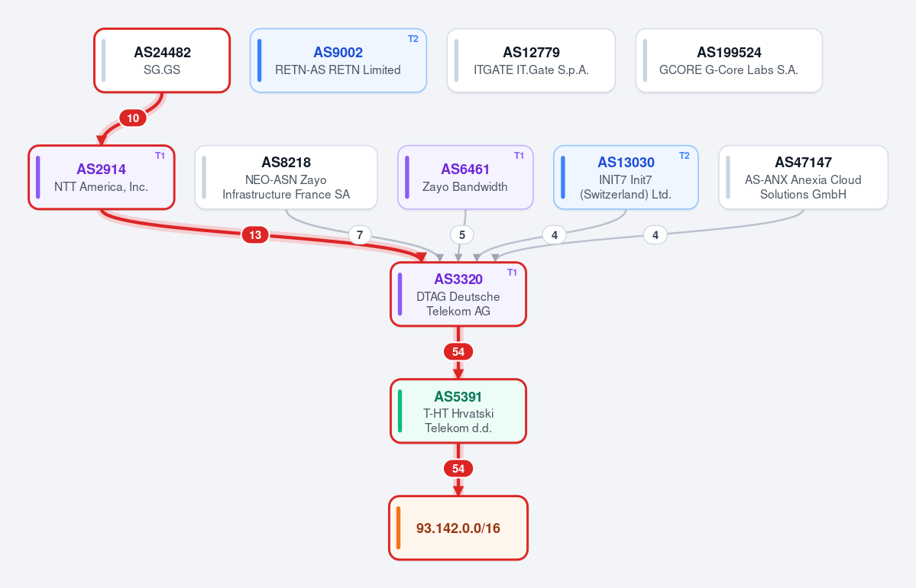The image size is (916, 588).
Task: Select the AS12779 IT.Gate node
Action: [x=531, y=61]
